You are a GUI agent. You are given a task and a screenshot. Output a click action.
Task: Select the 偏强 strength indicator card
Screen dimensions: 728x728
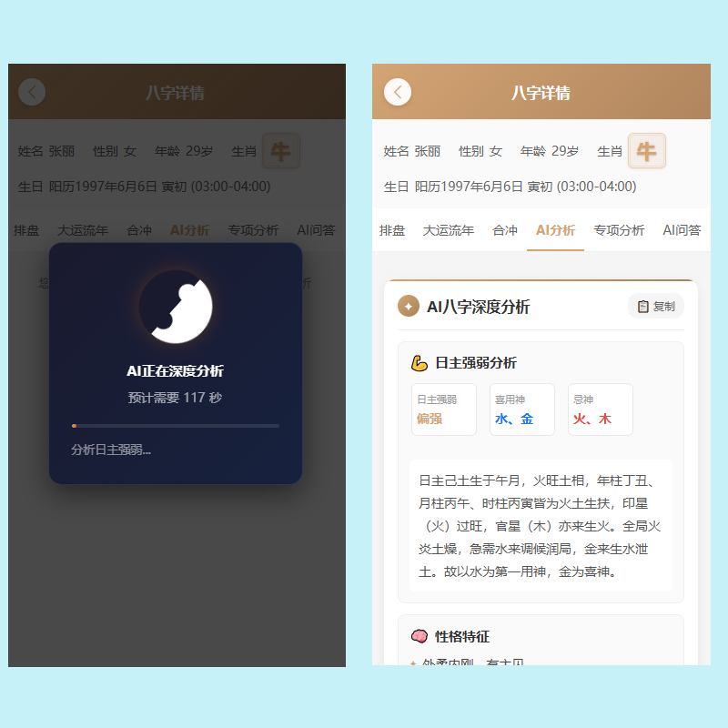coord(443,409)
